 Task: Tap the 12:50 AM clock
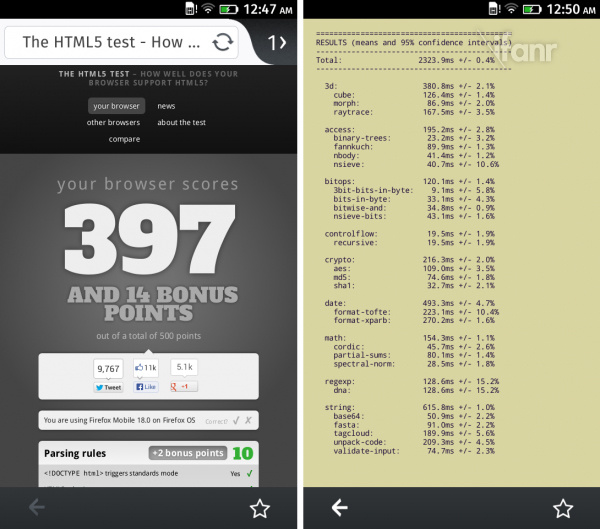pos(571,9)
